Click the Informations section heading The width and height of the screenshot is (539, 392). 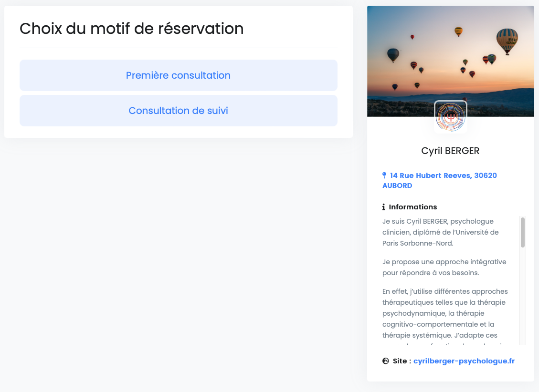click(x=412, y=207)
